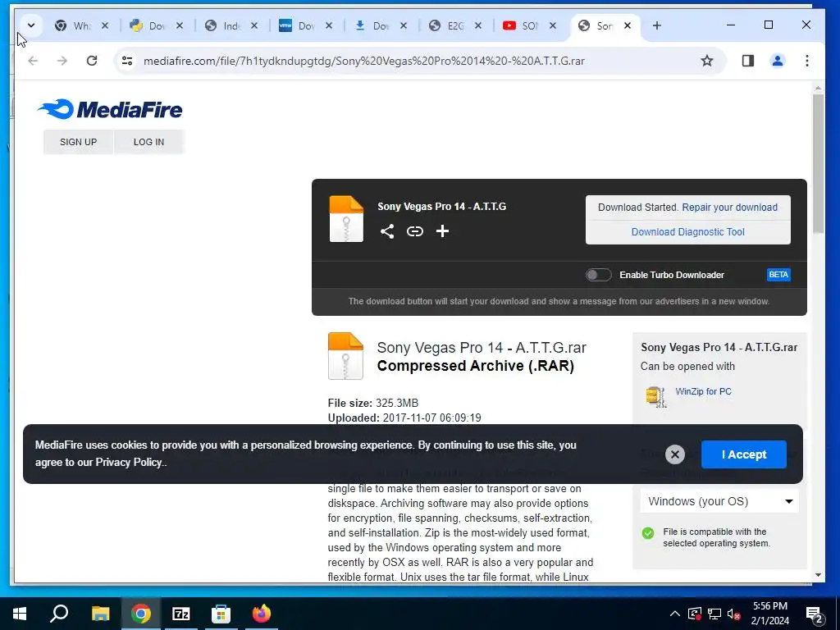Screen dimensions: 840x630
Task: Click the muted volume tray icon
Action: (x=734, y=614)
